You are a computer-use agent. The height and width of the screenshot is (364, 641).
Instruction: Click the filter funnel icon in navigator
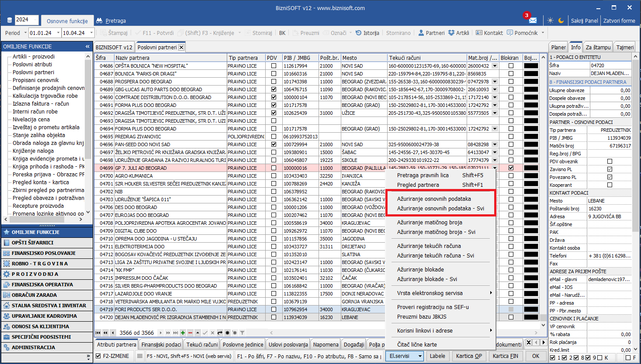tap(242, 333)
